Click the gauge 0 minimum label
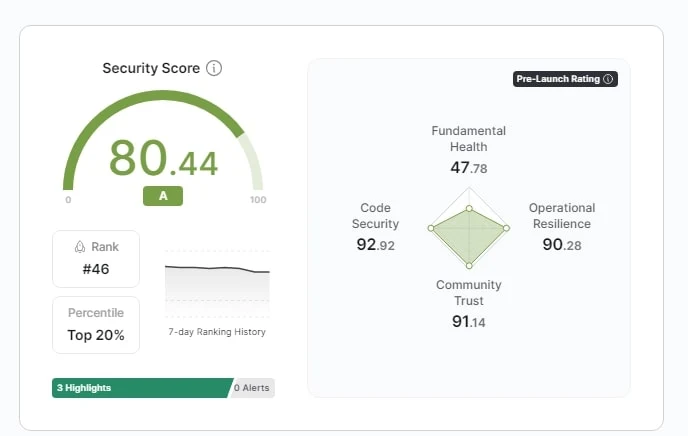Screen dimensions: 688x436 click(68, 200)
